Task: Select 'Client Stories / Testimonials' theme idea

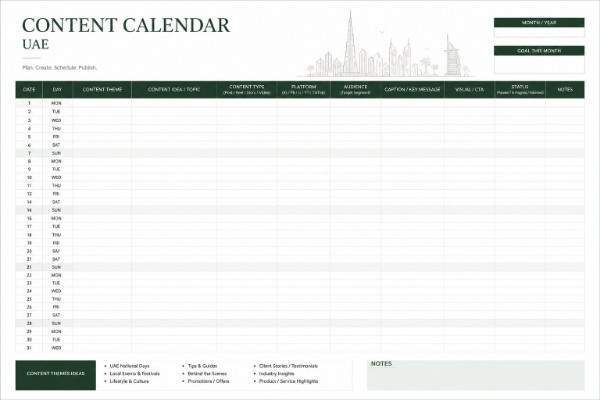Action: point(289,366)
